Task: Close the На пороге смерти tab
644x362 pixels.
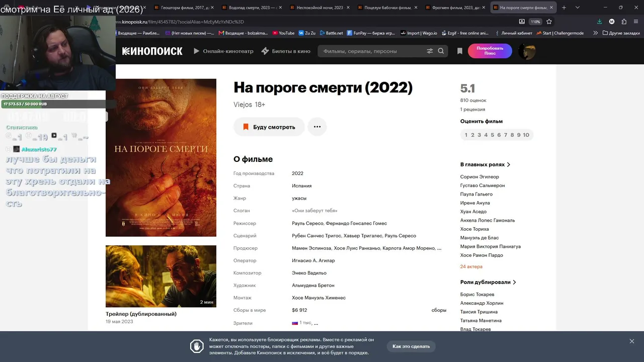Action: point(552,8)
